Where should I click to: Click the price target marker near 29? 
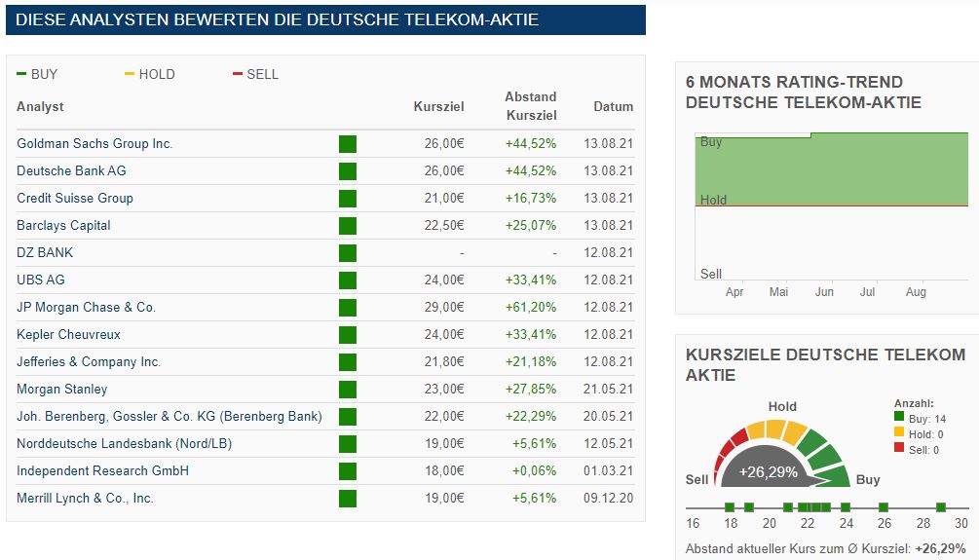pyautogui.click(x=941, y=507)
